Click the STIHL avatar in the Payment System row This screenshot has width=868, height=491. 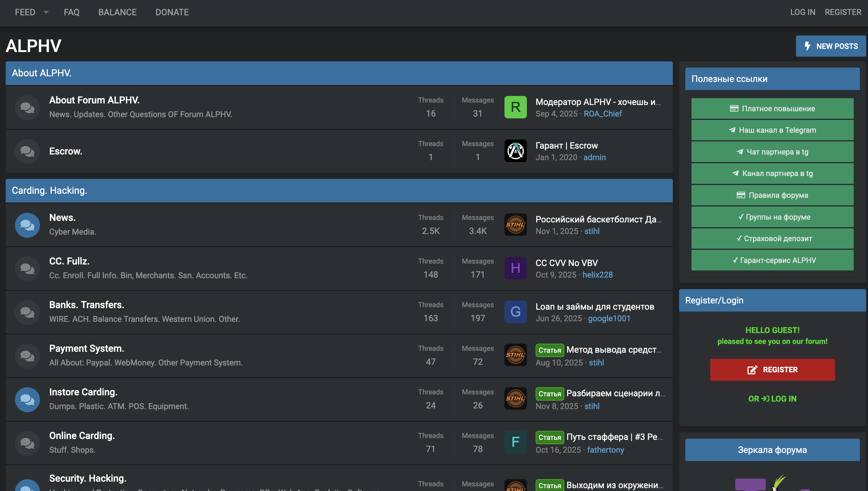point(515,355)
